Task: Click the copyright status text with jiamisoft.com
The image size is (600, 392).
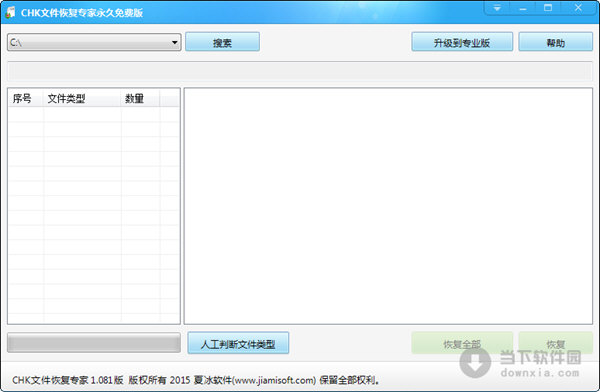Action: (196, 380)
